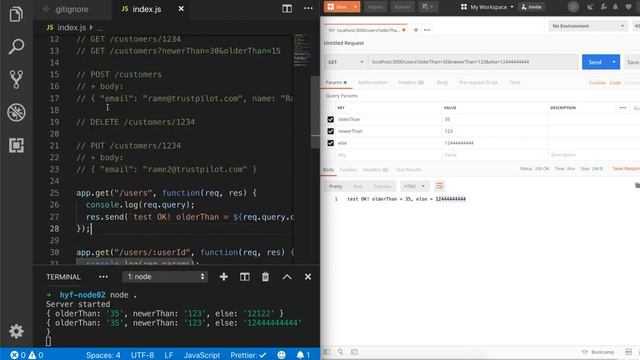Create a new terminal with plus icon
Screen dimensions: 640x360
tap(224, 277)
